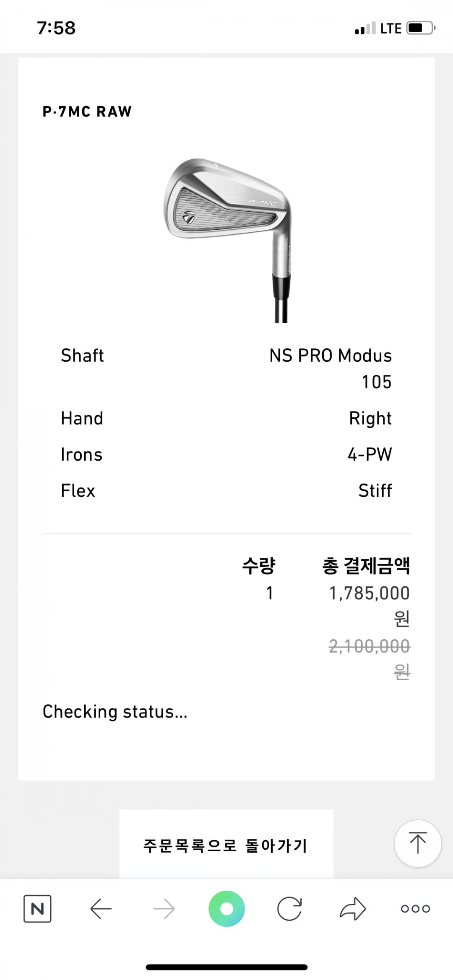This screenshot has height=980, width=453.
Task: Tap the Checking status... text
Action: click(115, 712)
